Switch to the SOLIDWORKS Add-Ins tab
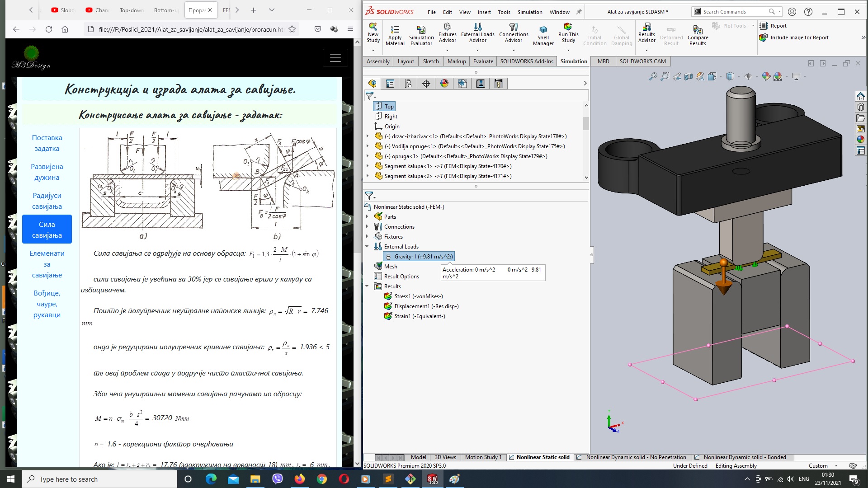The image size is (868, 488). pos(526,61)
